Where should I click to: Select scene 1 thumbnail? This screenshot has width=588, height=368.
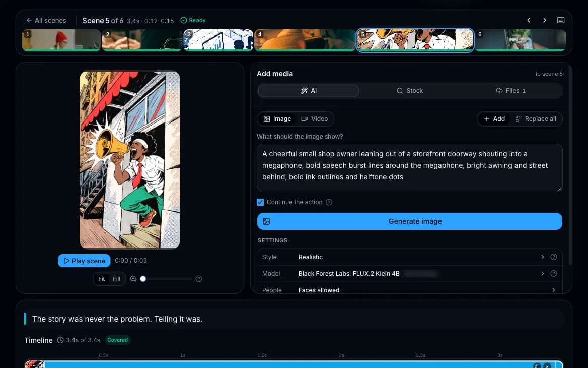61,40
